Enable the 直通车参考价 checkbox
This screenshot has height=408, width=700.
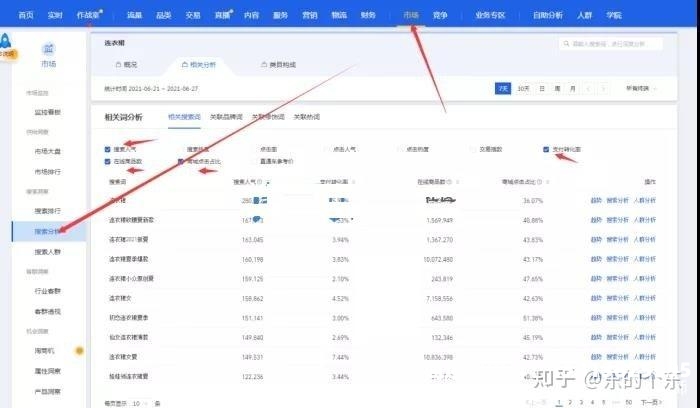point(254,161)
